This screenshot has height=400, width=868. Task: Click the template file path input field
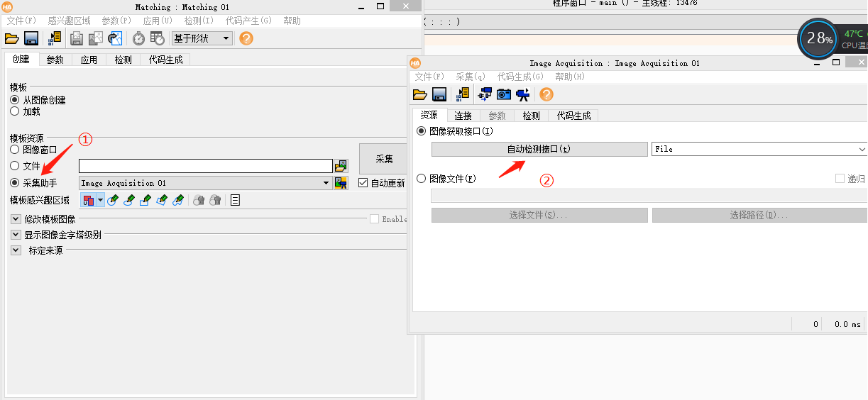[x=206, y=166]
